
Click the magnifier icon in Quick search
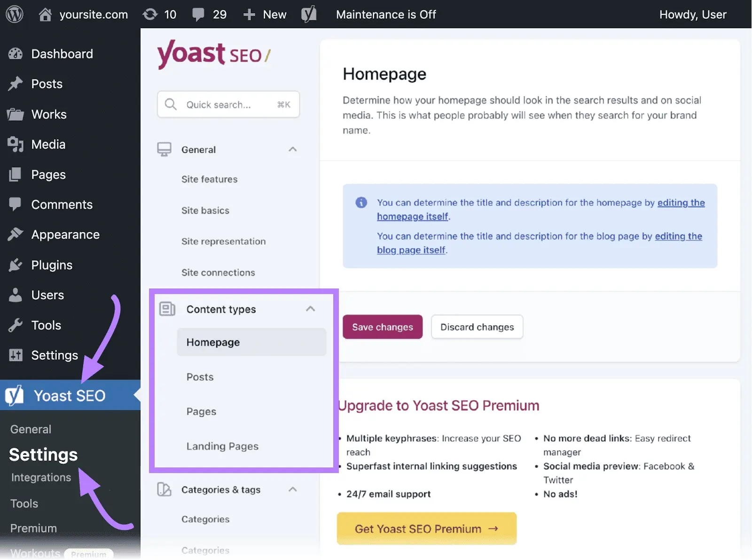coord(171,104)
